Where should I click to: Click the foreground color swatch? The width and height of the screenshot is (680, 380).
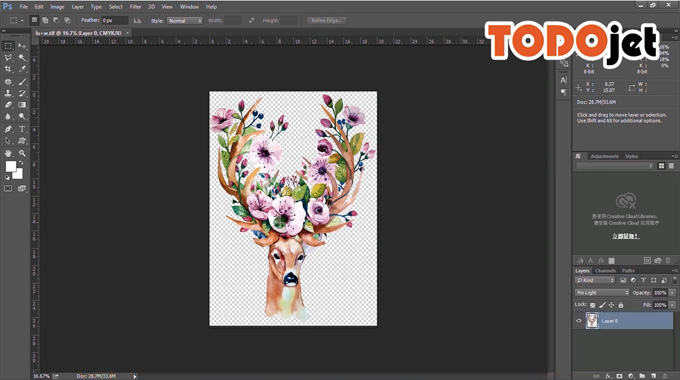click(10, 166)
